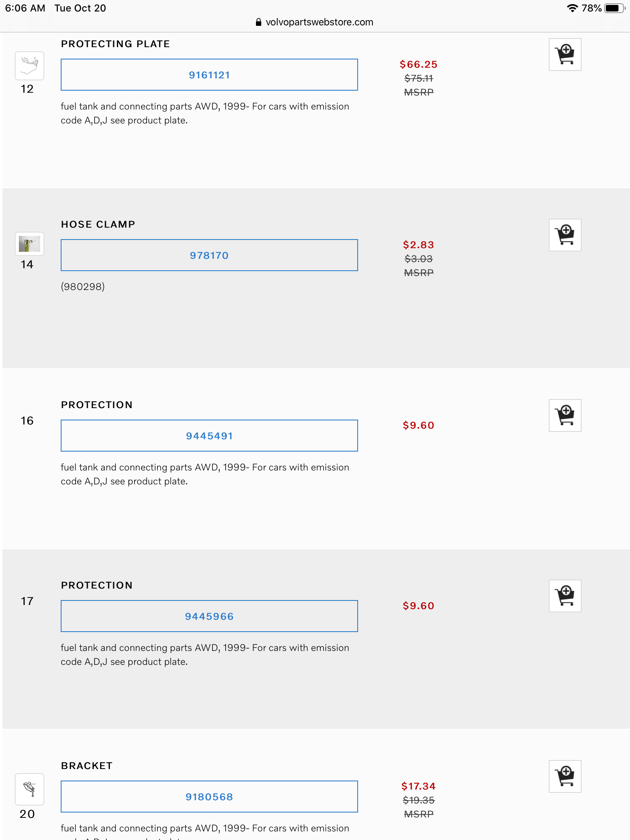
Task: Tap the volvopartswebstore.com address bar
Action: point(319,22)
